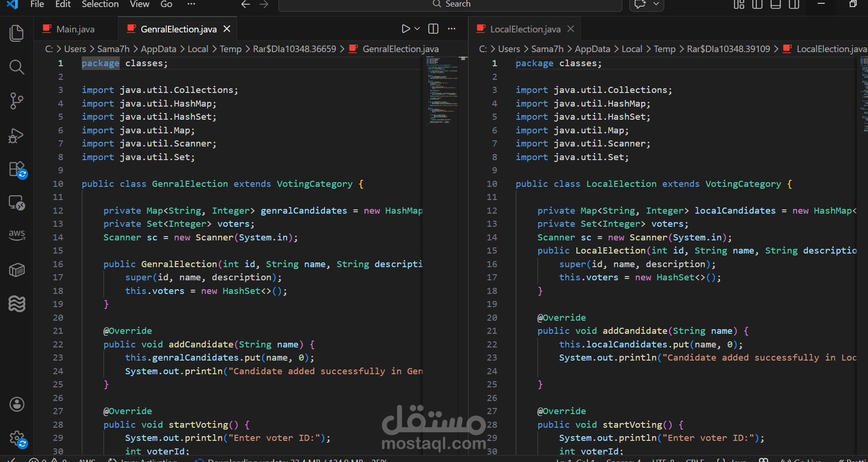Screen dimensions: 868x462
Task: Toggle primary side bar visibility
Action: (757, 5)
